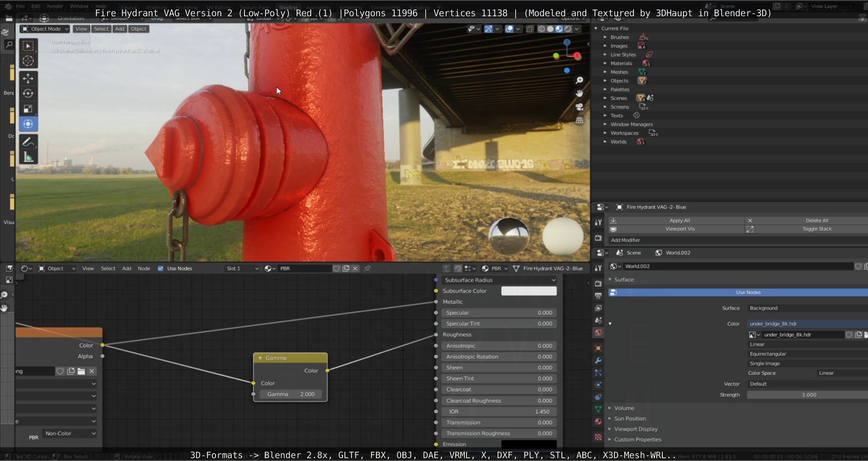Toggle fake user shield for PBR material
The image size is (868, 461).
336,268
